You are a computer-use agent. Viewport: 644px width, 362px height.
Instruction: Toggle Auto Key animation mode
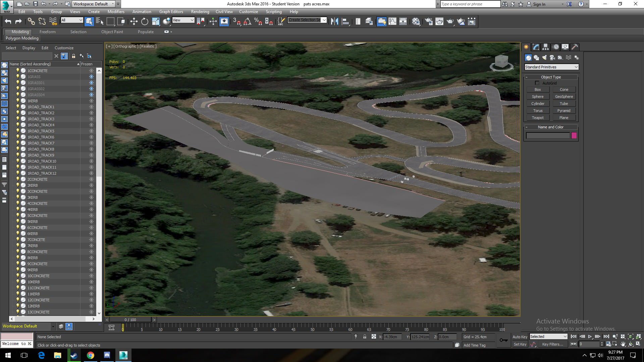pyautogui.click(x=520, y=337)
